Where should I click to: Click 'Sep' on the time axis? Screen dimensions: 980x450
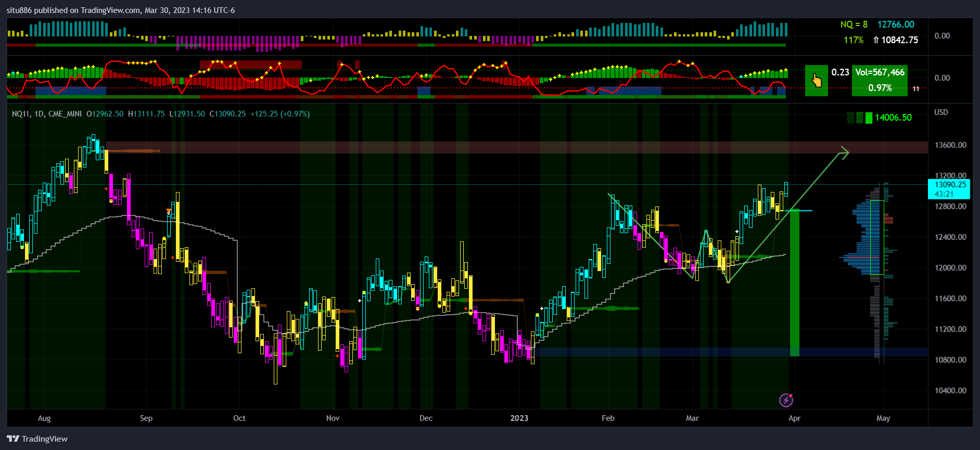pos(146,418)
